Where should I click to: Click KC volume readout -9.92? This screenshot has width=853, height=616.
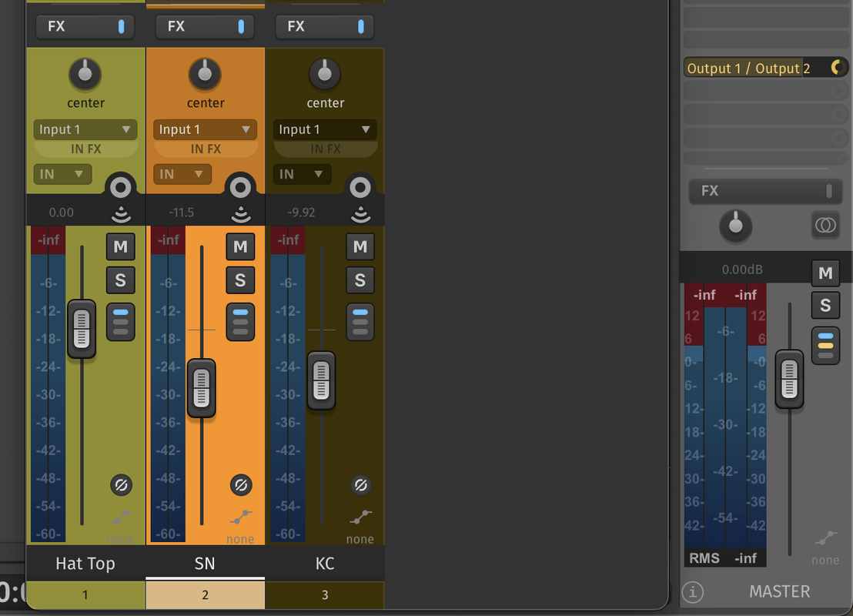pyautogui.click(x=301, y=213)
